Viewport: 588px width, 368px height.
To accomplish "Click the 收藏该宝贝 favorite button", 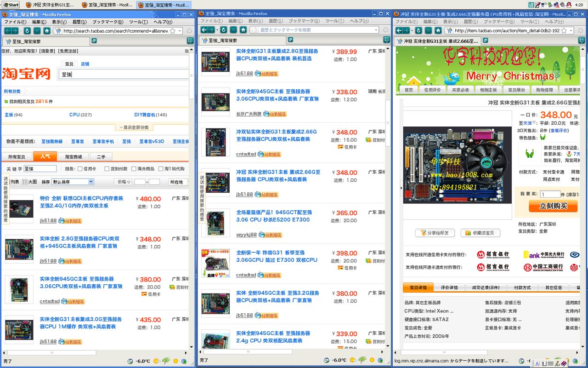I will point(480,233).
